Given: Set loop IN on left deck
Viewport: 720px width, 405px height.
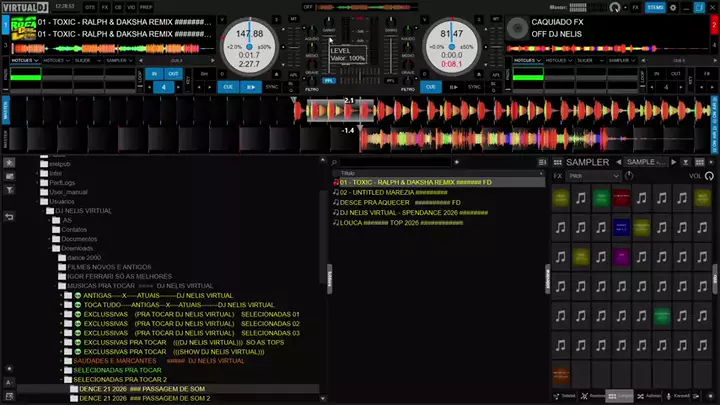Looking at the screenshot, I should 154,73.
